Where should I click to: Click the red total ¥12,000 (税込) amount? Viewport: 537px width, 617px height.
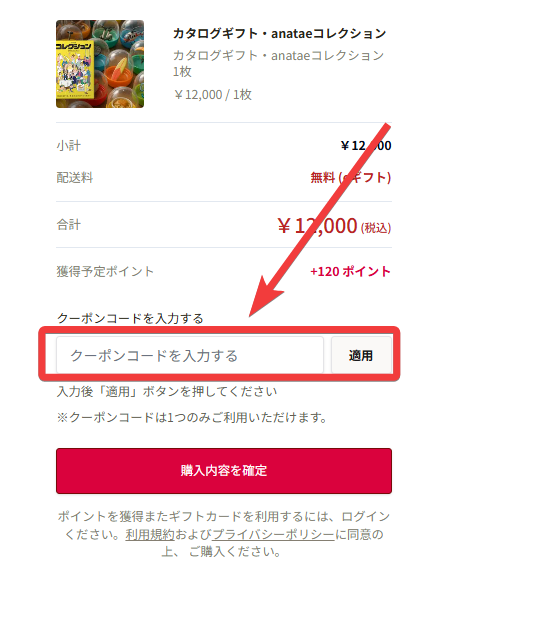pos(334,226)
